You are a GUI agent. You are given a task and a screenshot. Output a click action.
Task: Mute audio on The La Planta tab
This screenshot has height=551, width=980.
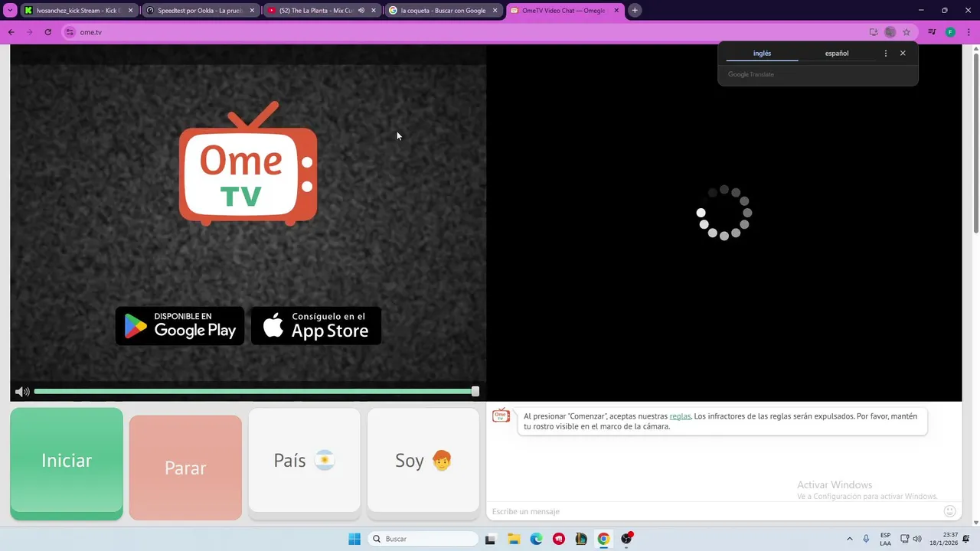pos(361,11)
